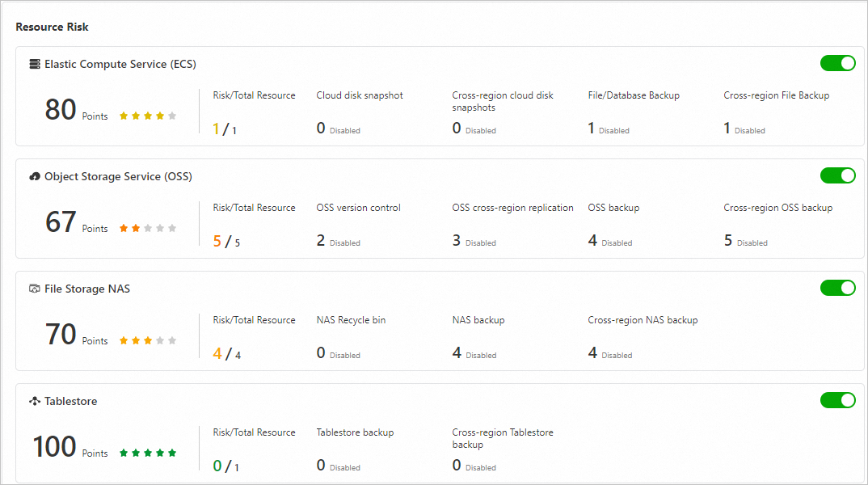Switch off the Tablestore toggle
Viewport: 868px width, 485px height.
pyautogui.click(x=837, y=400)
